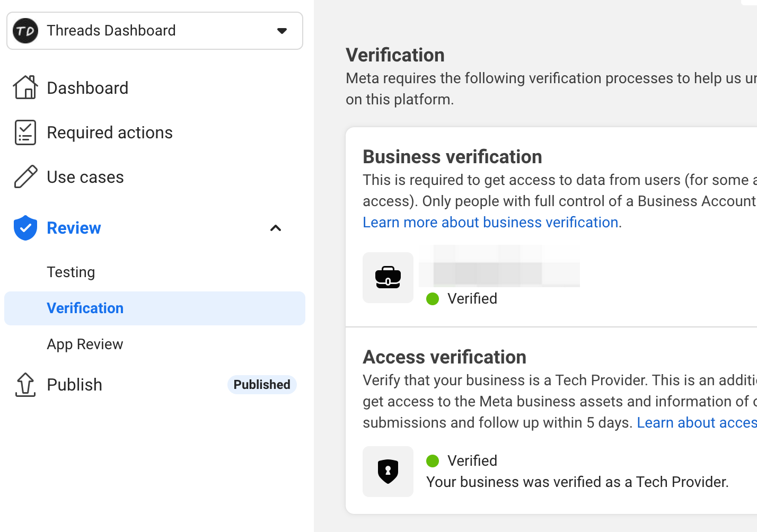Screen dimensions: 757x532
Task: Click the blurred business name
Action: point(499,266)
